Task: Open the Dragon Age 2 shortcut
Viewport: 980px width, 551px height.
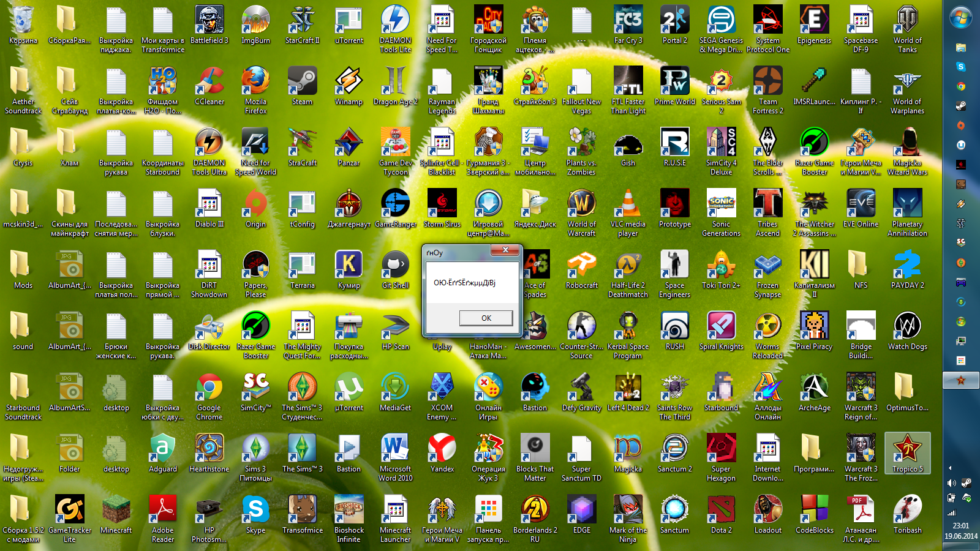Action: coord(396,87)
